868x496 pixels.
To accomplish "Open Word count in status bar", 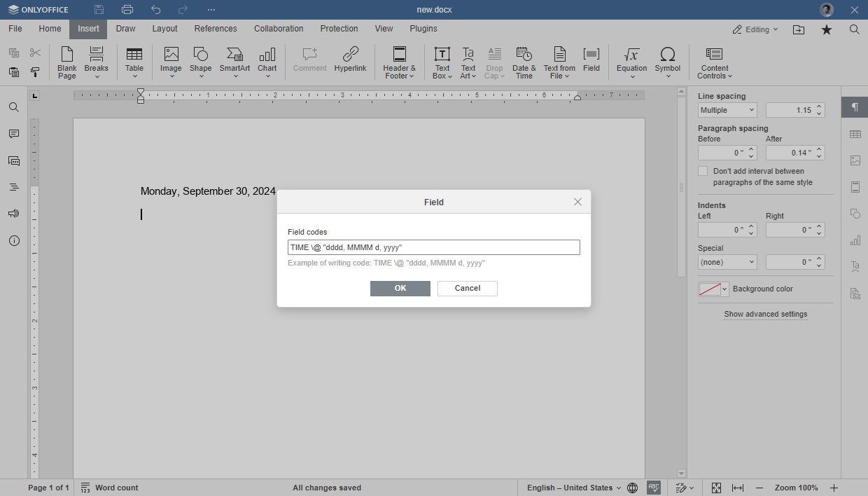I will (x=109, y=488).
